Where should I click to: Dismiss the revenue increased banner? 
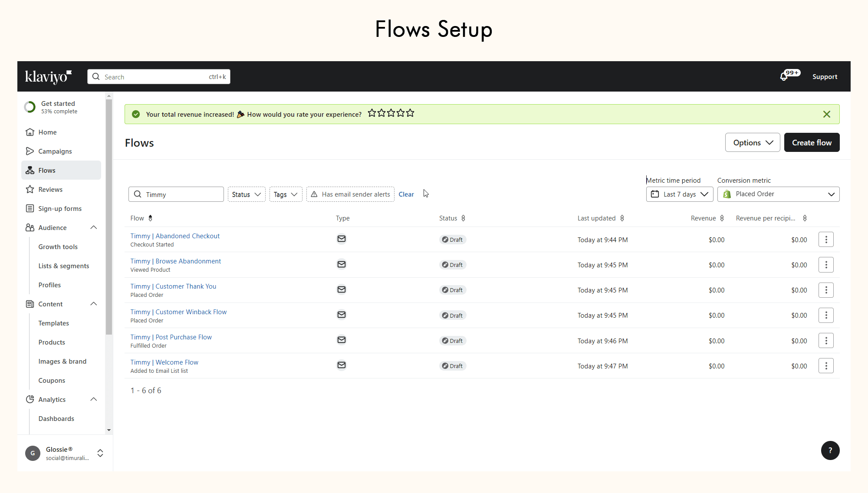click(x=826, y=114)
